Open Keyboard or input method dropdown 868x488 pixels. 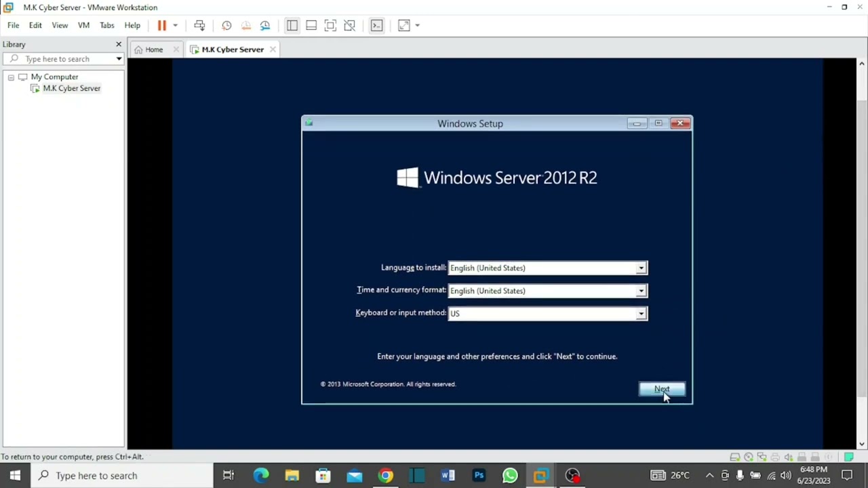coord(641,314)
